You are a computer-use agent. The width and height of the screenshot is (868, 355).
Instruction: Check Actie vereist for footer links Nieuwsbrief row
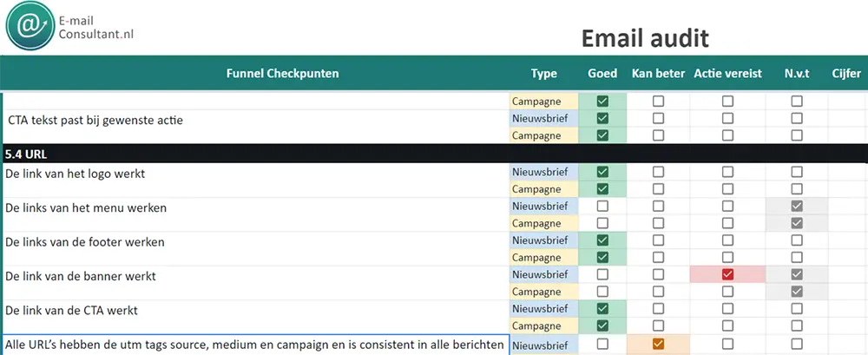[x=728, y=240]
